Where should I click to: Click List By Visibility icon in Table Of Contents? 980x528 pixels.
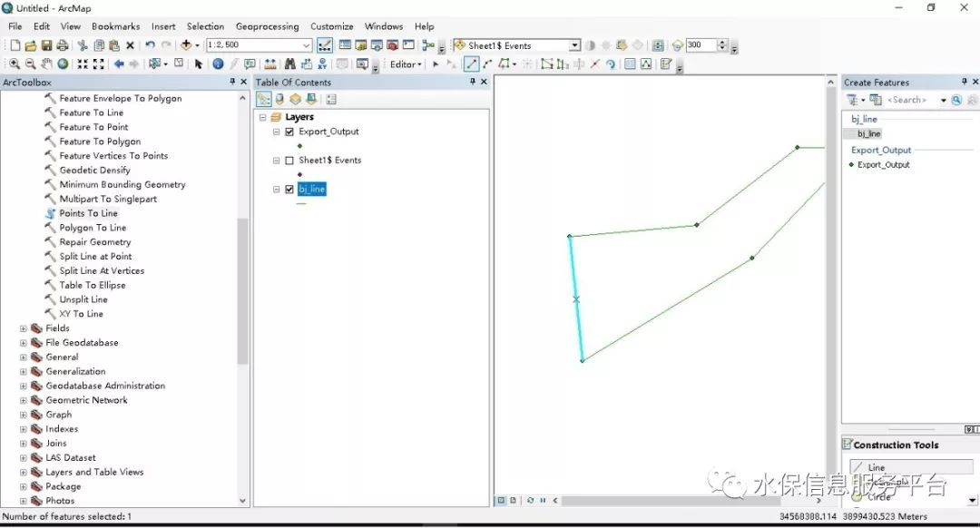[295, 100]
